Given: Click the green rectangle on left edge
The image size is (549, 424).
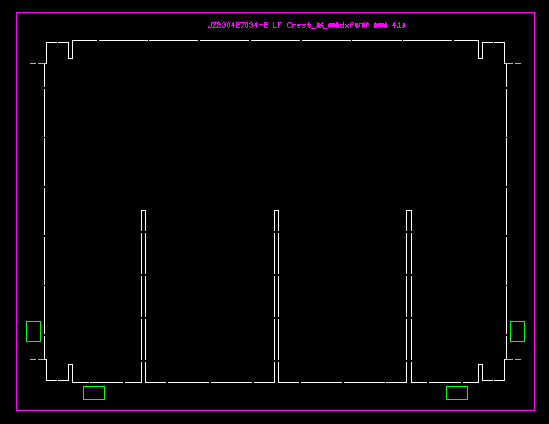Looking at the screenshot, I should tap(34, 331).
